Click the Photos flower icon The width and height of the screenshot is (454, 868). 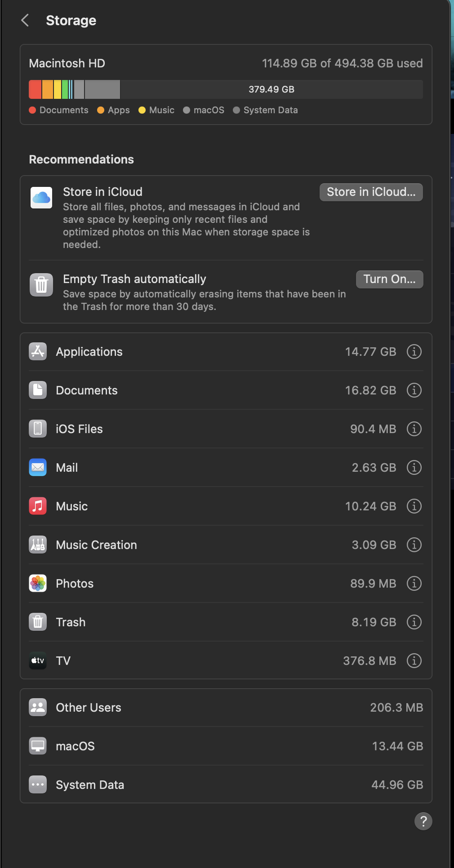coord(38,583)
